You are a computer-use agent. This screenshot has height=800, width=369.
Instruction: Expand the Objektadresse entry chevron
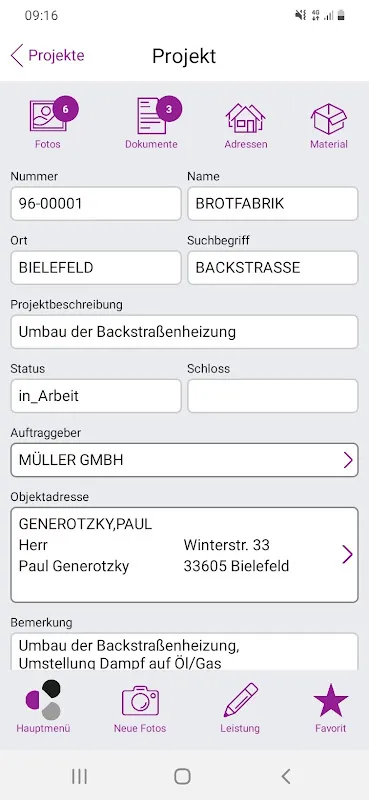(348, 555)
